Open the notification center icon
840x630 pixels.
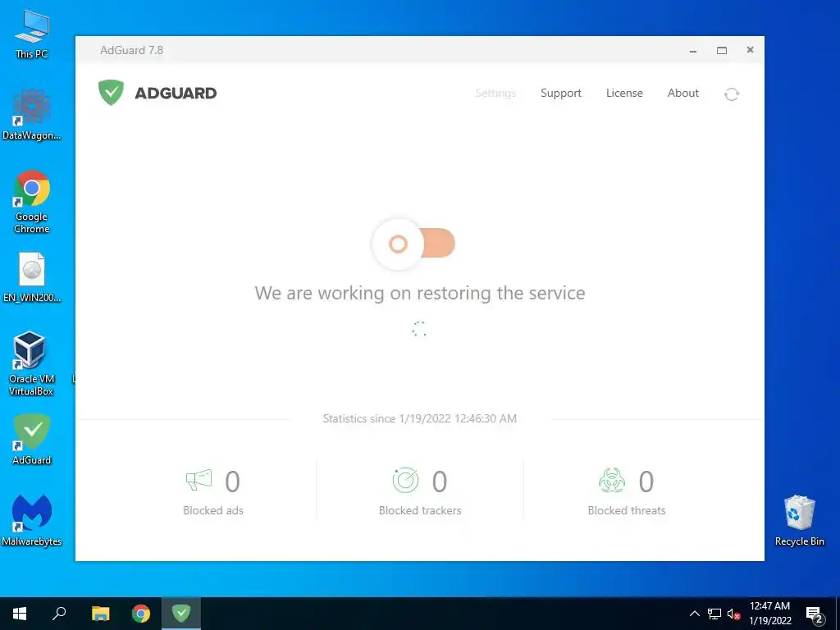click(815, 614)
